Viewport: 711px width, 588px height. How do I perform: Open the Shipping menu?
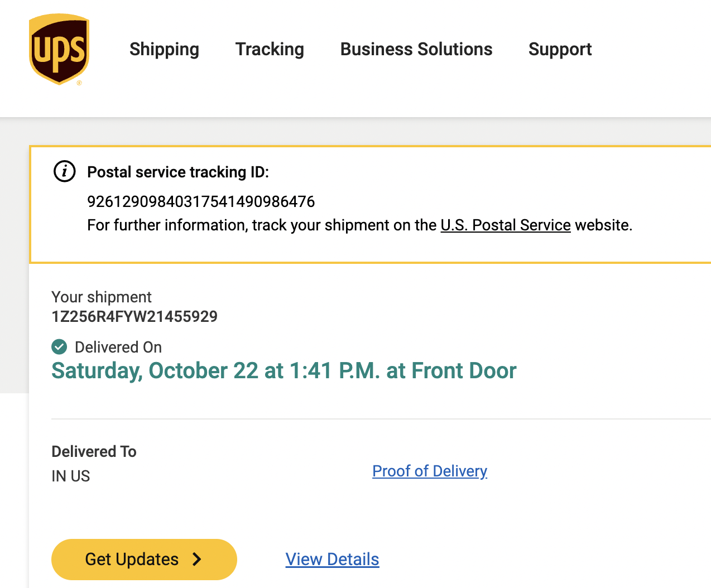164,49
